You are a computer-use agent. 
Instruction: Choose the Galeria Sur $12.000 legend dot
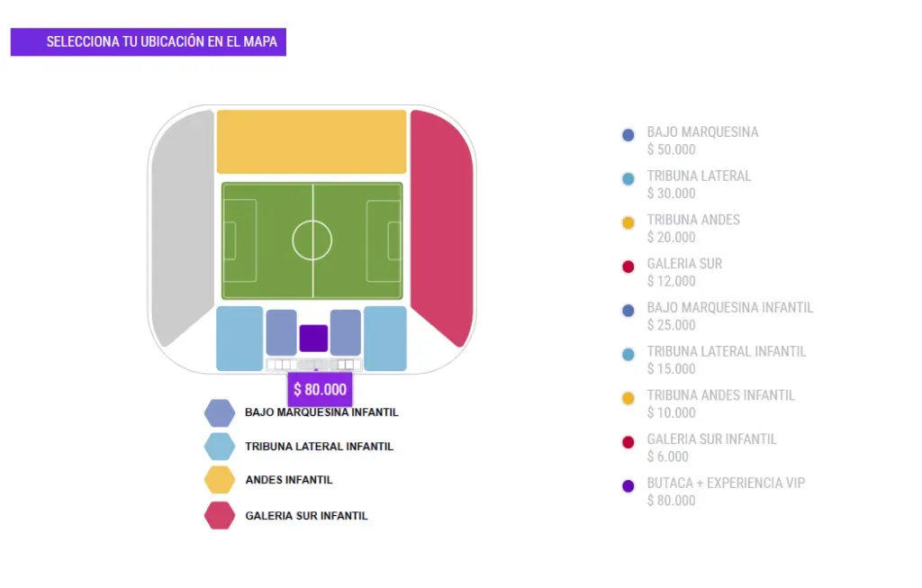click(627, 267)
